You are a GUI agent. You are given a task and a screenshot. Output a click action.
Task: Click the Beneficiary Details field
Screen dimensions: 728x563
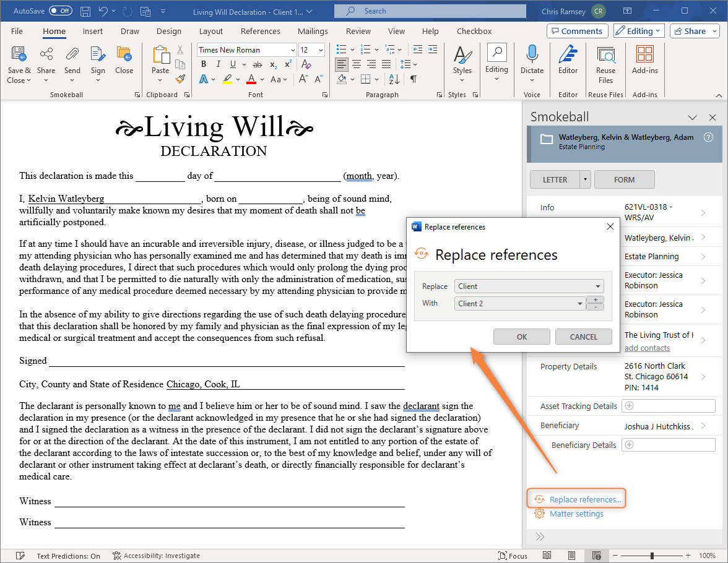click(669, 445)
